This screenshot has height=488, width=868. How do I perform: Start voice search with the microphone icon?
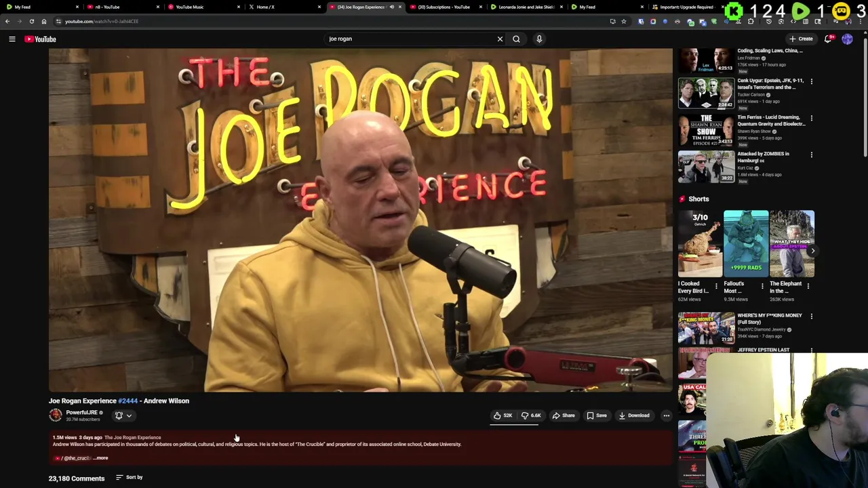539,39
